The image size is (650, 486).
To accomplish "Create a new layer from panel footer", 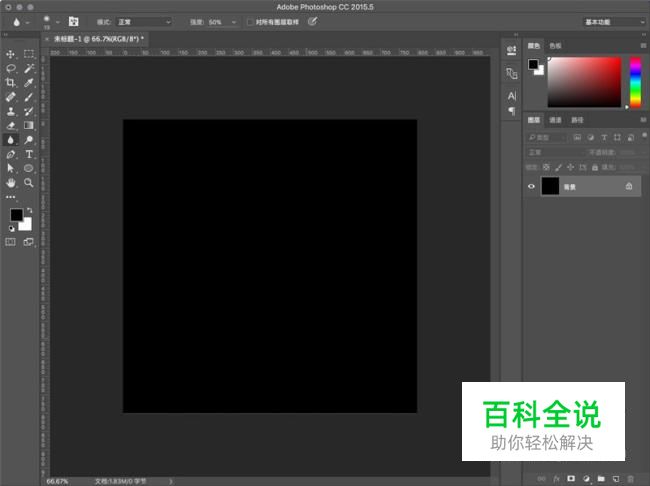I will pyautogui.click(x=616, y=479).
